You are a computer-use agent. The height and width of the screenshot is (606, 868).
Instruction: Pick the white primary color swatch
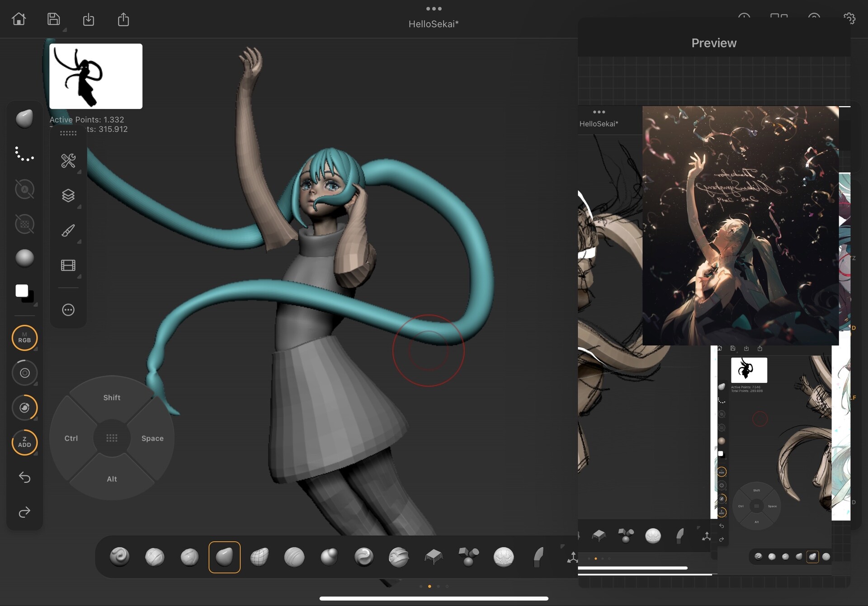[21, 290]
